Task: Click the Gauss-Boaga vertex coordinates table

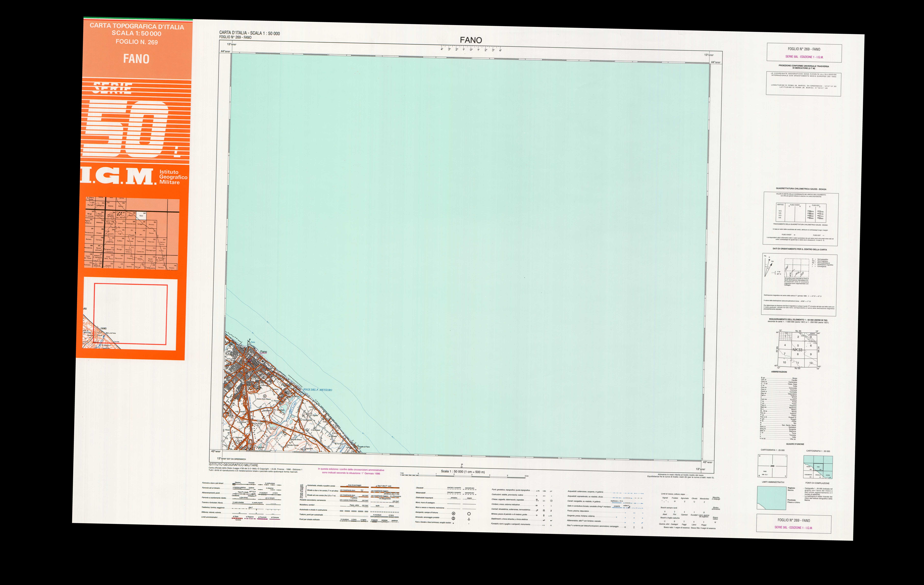Action: (x=801, y=213)
